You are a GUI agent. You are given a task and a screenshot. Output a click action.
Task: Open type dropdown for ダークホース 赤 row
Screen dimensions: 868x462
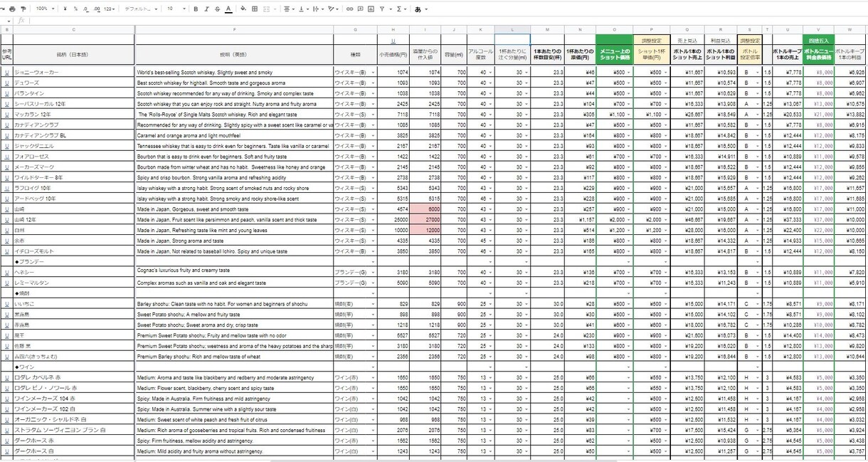[374, 441]
